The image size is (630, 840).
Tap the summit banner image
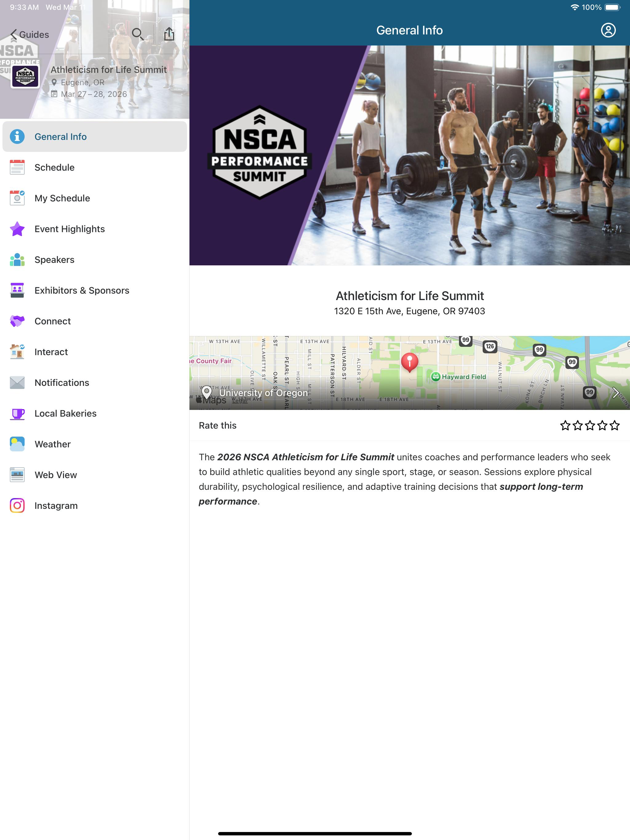coord(410,155)
